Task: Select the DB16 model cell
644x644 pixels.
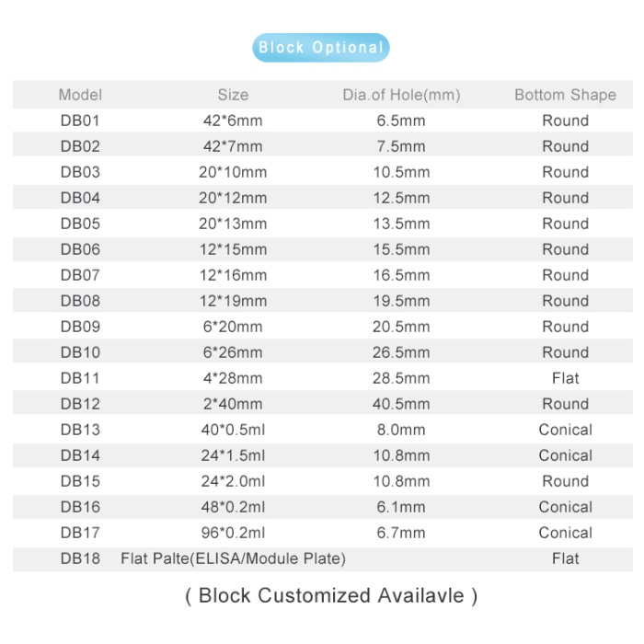Action: click(80, 507)
